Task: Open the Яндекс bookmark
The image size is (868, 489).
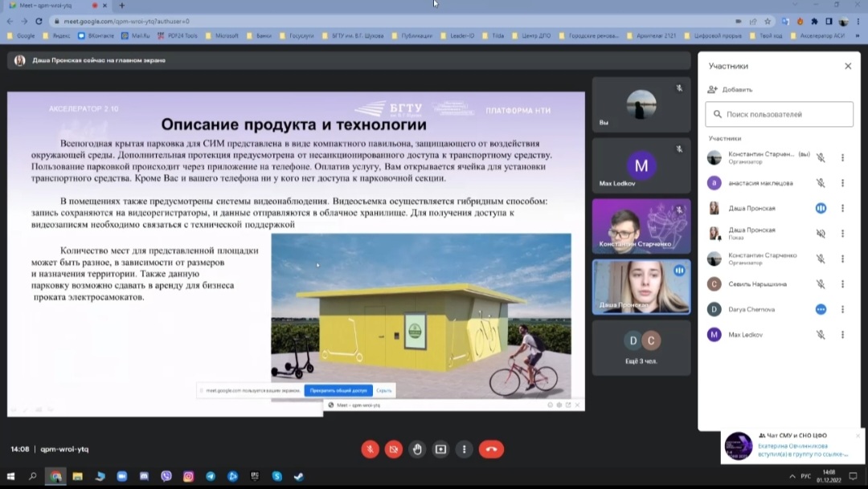Action: (57, 35)
